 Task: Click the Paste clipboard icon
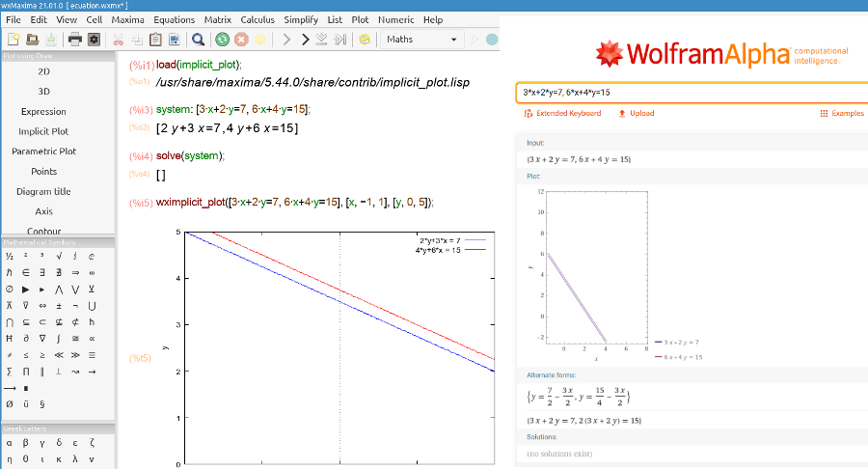155,40
